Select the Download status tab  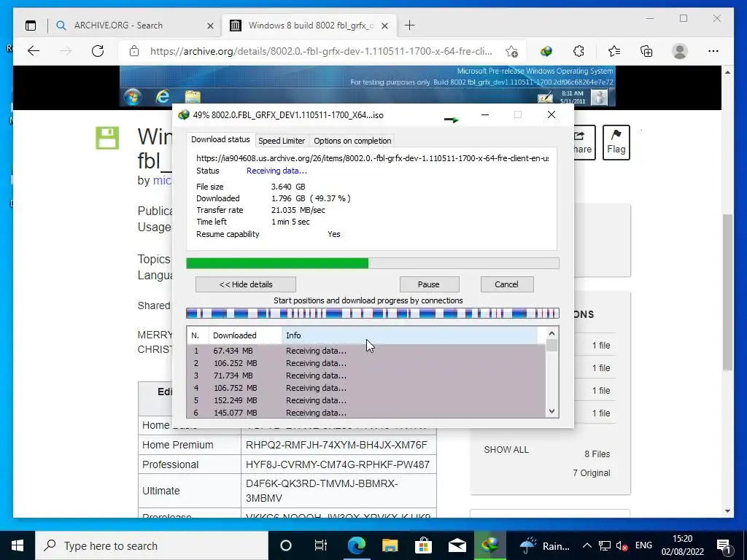point(220,139)
